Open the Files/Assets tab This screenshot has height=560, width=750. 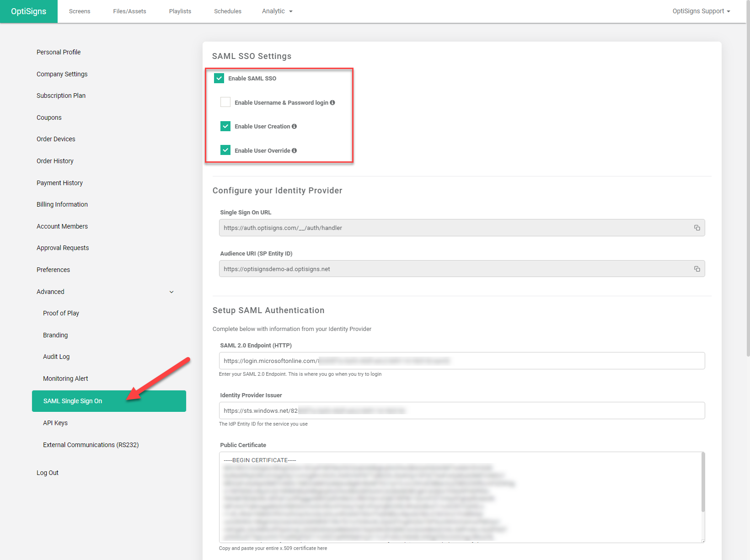[x=130, y=11]
